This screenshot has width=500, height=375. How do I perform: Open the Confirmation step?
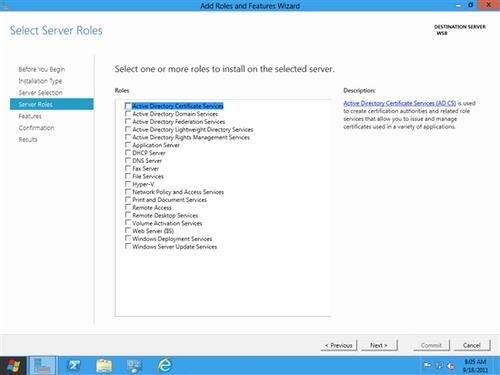click(36, 128)
